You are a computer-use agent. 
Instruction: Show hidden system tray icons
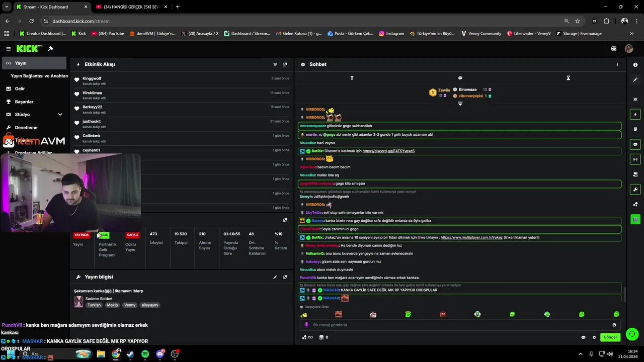click(581, 354)
